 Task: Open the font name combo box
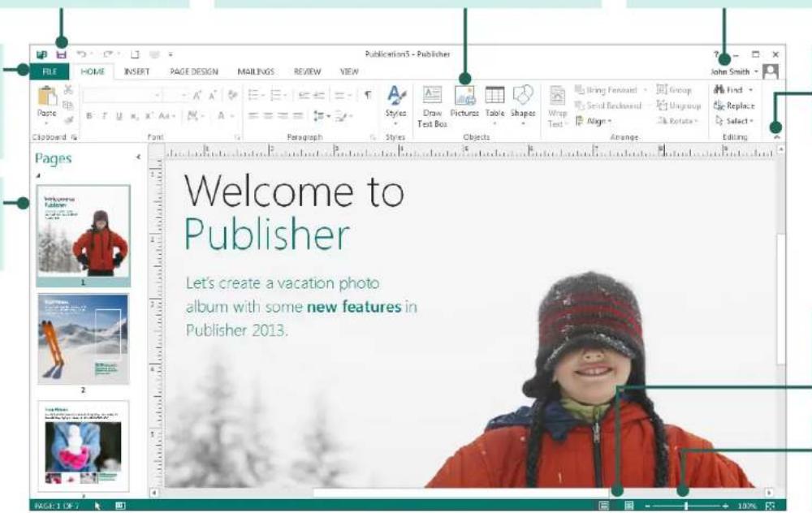pyautogui.click(x=122, y=95)
